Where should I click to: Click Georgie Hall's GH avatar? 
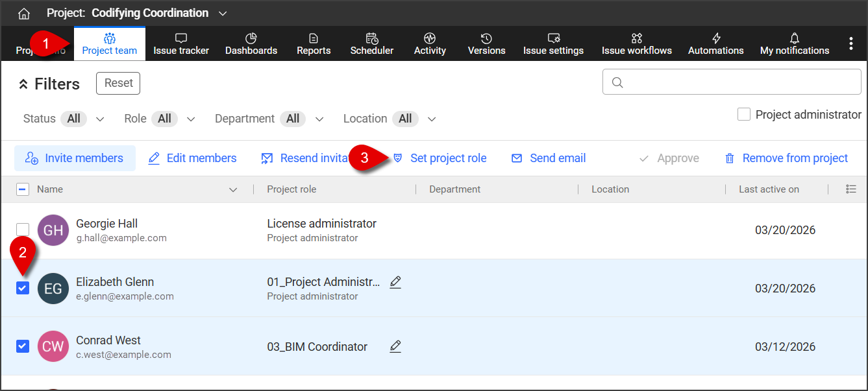coord(53,230)
